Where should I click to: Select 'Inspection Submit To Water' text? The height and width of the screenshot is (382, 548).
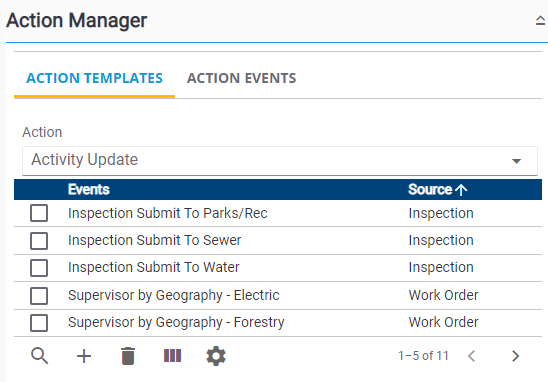click(153, 267)
